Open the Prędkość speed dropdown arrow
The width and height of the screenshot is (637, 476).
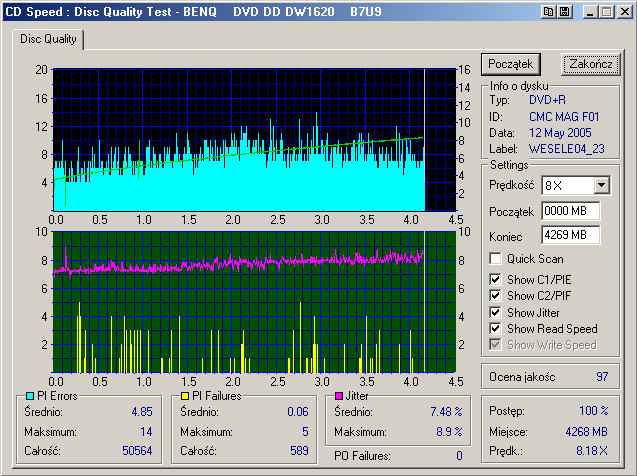602,186
